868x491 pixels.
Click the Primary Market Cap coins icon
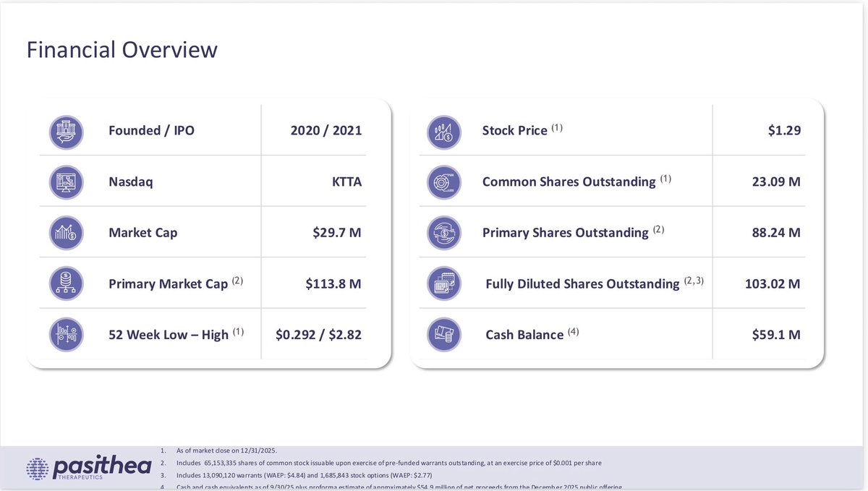(x=67, y=283)
